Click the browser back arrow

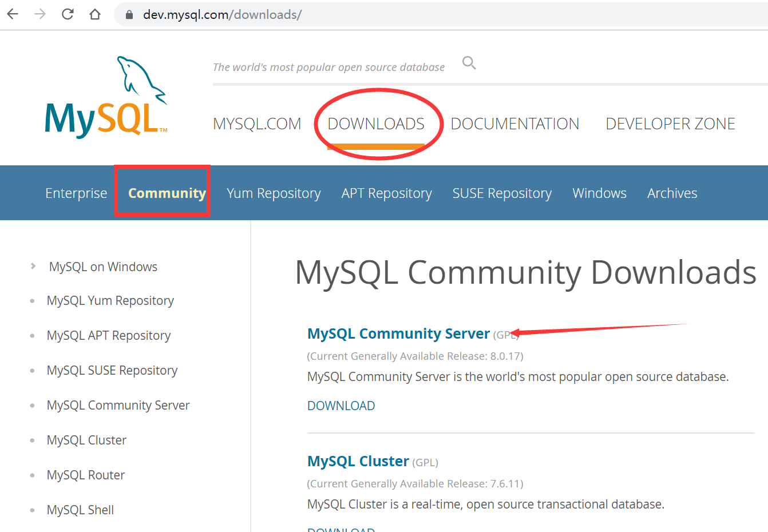[12, 14]
